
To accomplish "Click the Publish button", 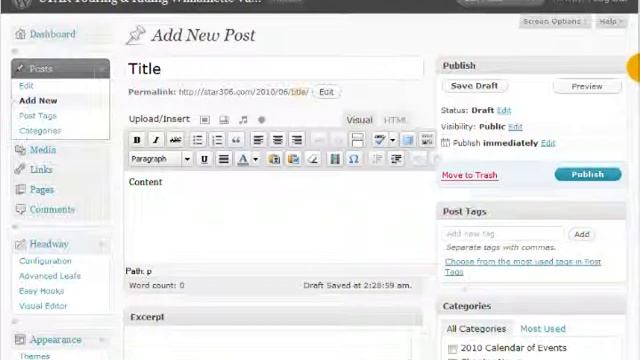I will tap(588, 174).
